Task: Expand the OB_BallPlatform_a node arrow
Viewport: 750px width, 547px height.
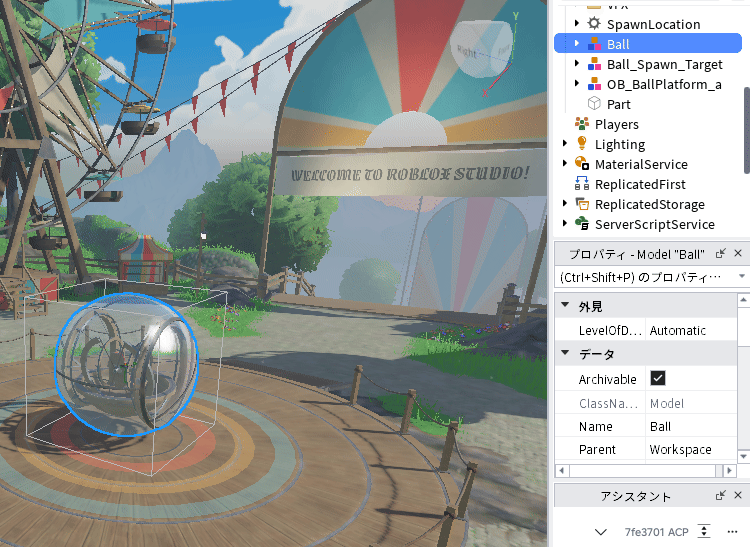Action: (x=576, y=83)
